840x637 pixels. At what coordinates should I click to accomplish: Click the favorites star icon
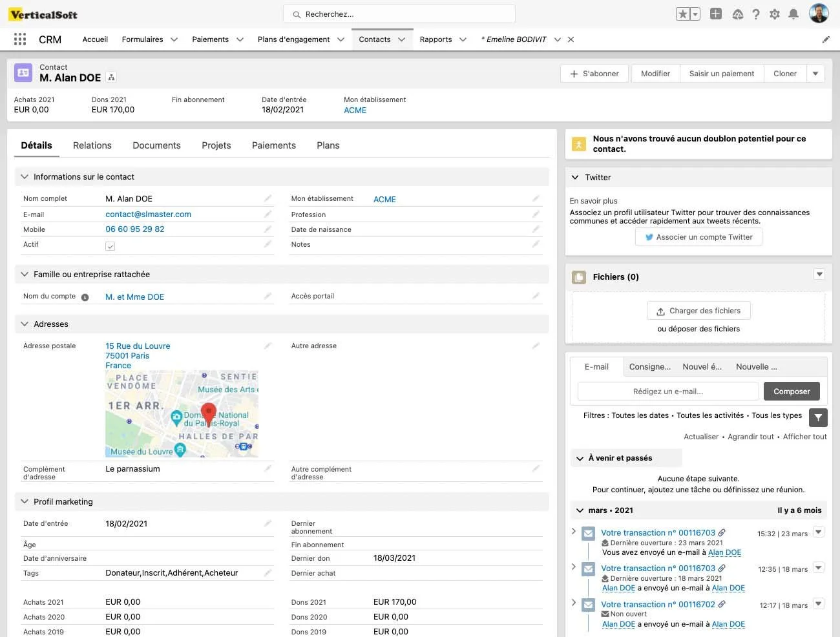(682, 14)
